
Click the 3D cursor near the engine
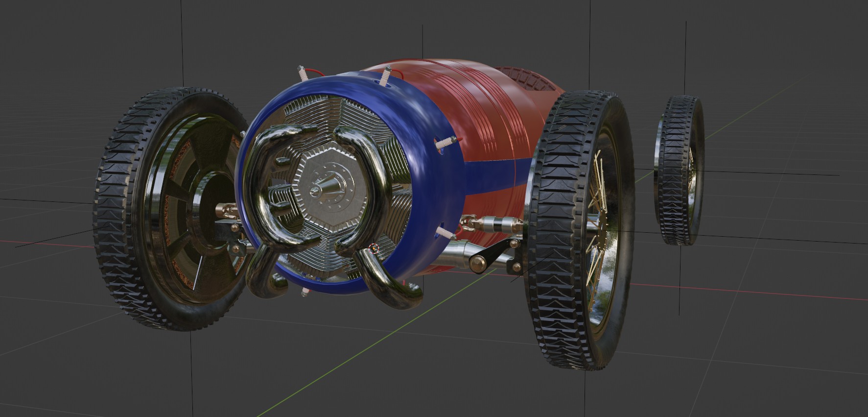(375, 248)
